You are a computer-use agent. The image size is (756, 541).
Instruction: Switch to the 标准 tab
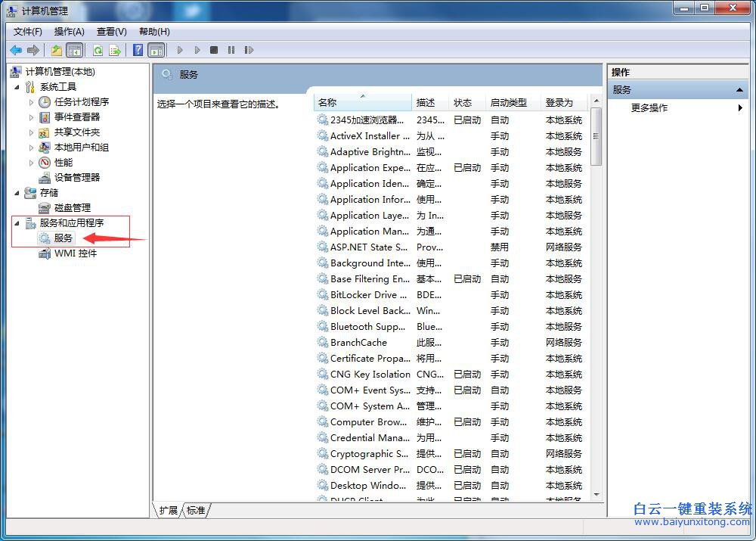(196, 510)
